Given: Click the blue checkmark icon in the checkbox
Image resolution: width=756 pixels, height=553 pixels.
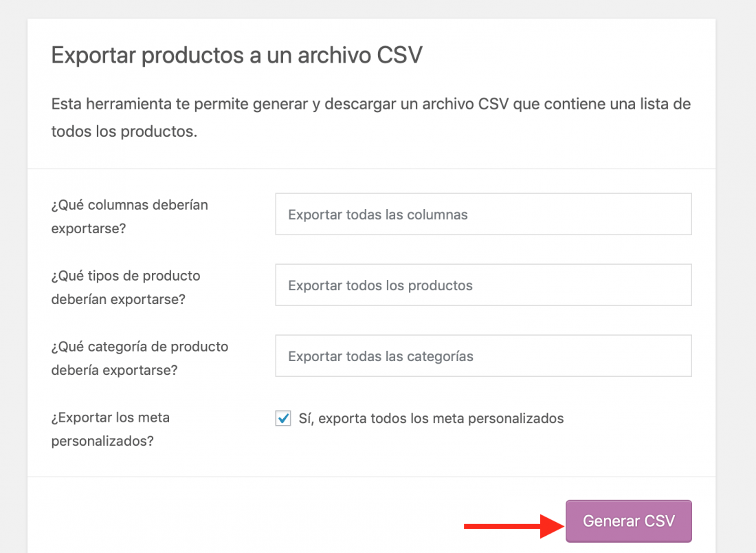Looking at the screenshot, I should 283,418.
